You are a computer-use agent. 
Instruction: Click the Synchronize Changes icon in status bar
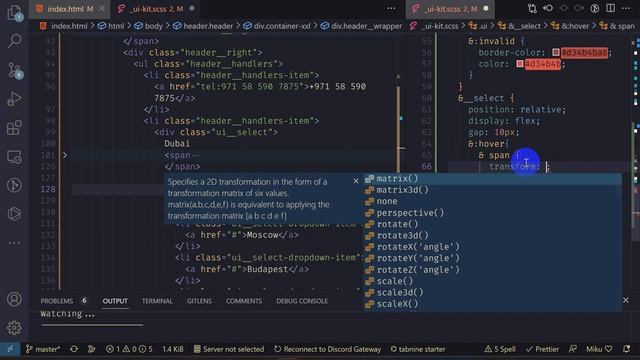(74, 349)
